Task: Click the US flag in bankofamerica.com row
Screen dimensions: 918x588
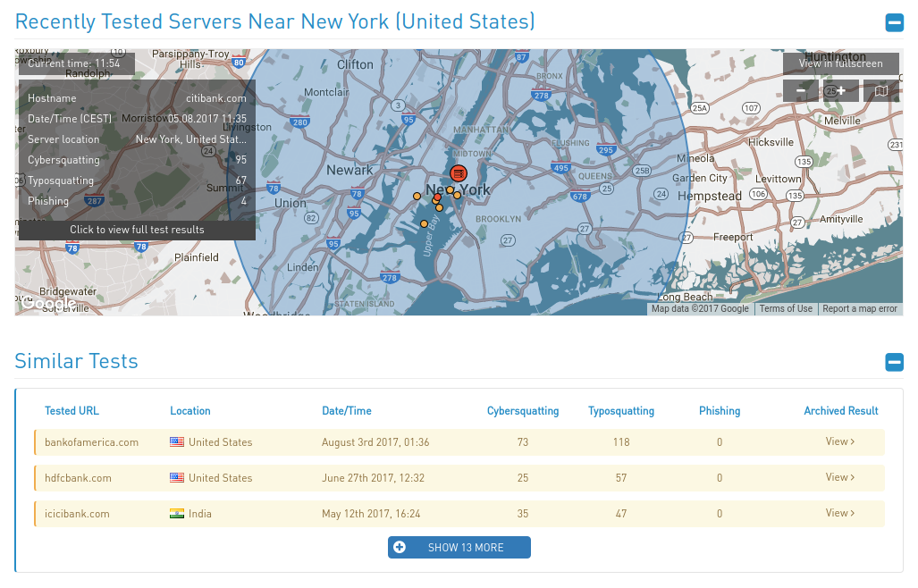Action: click(177, 442)
